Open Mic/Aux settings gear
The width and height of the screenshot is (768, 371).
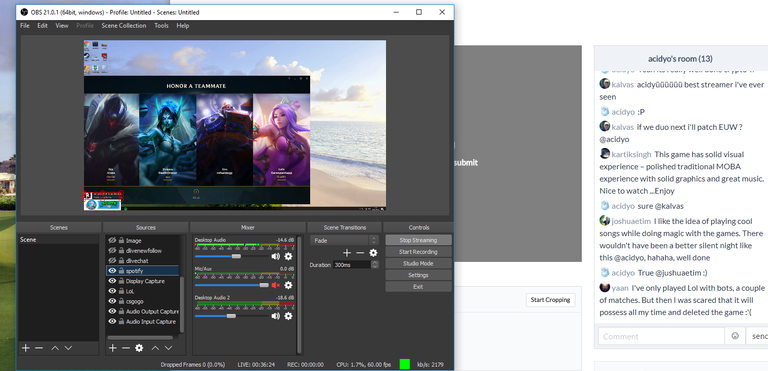tap(288, 285)
